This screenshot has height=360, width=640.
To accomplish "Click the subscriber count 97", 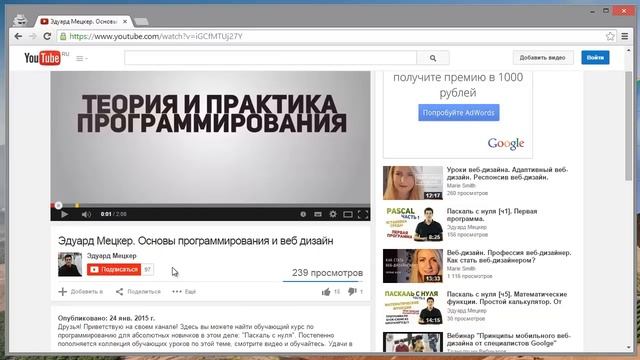I will coord(147,269).
